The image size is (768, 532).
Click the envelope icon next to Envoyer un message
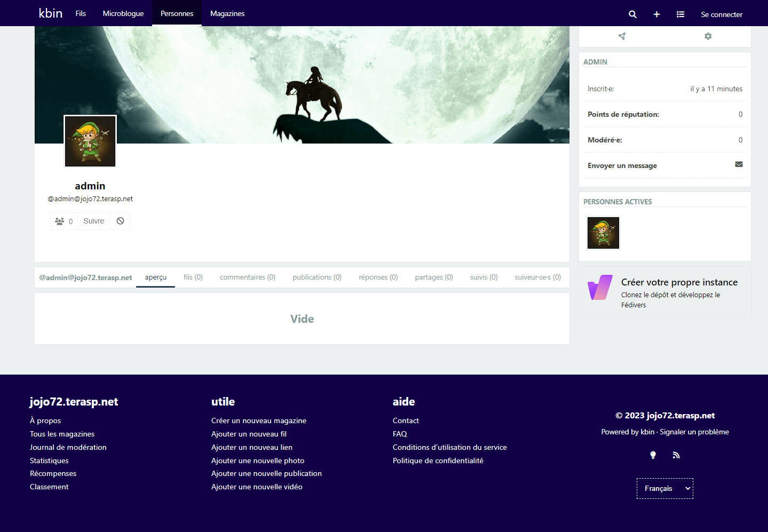point(739,164)
